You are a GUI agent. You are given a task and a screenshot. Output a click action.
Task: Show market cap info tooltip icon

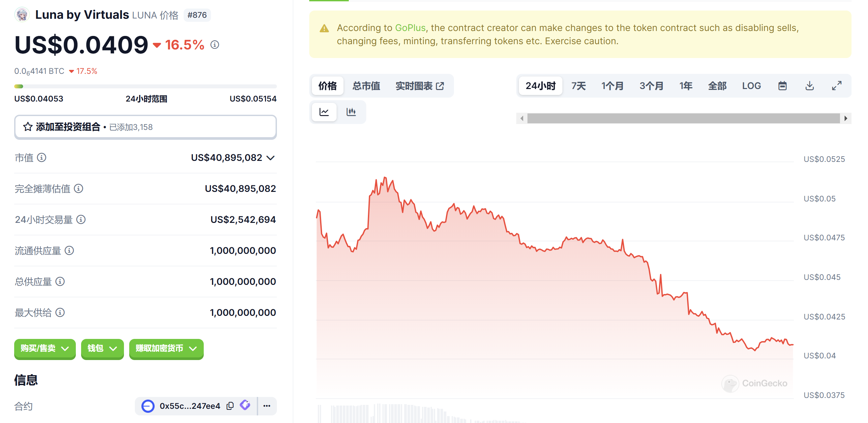pyautogui.click(x=42, y=157)
